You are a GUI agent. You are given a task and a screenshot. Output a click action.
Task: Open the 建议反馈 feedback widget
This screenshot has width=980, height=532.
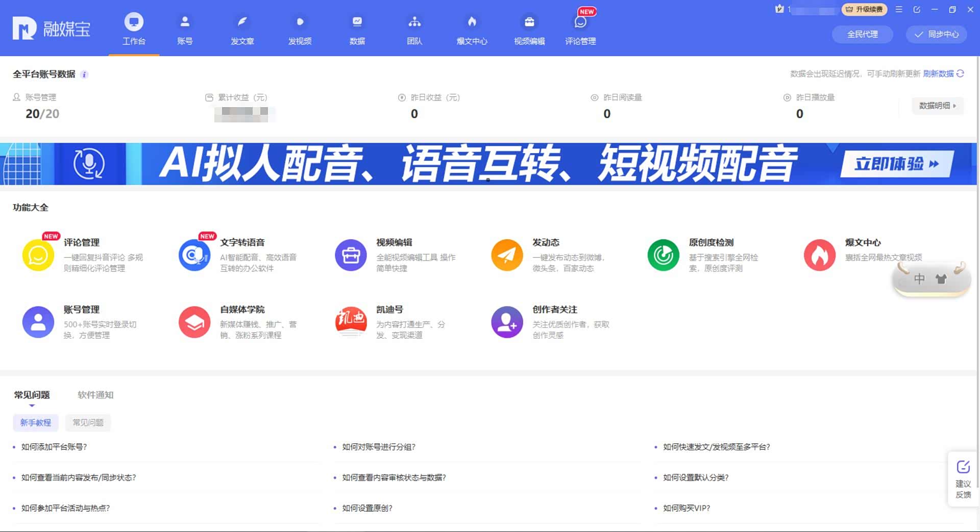pos(963,479)
